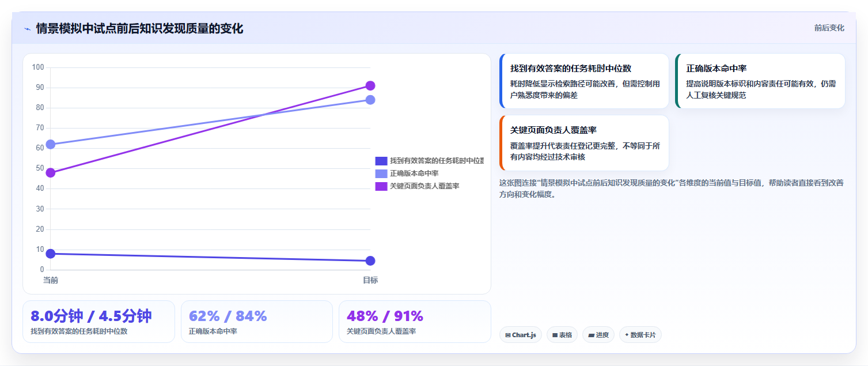Click the 8.0分钟 / 4.5分钟 stat card

tap(98, 322)
